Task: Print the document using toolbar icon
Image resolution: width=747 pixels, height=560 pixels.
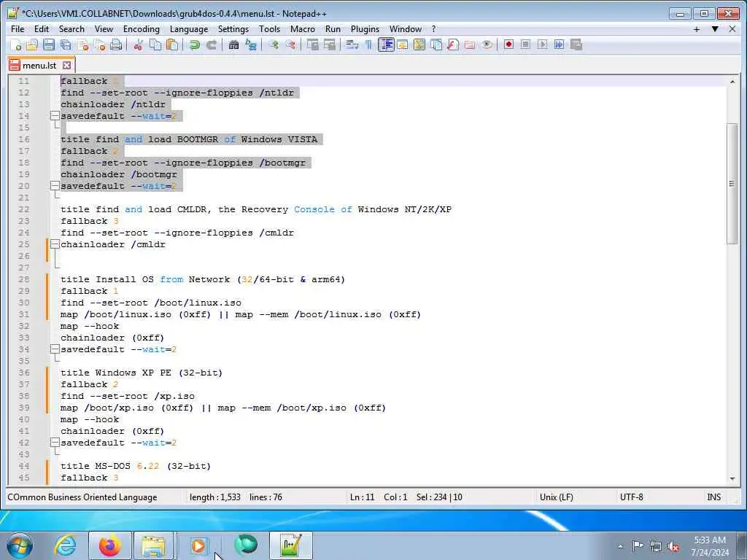Action: [x=116, y=44]
